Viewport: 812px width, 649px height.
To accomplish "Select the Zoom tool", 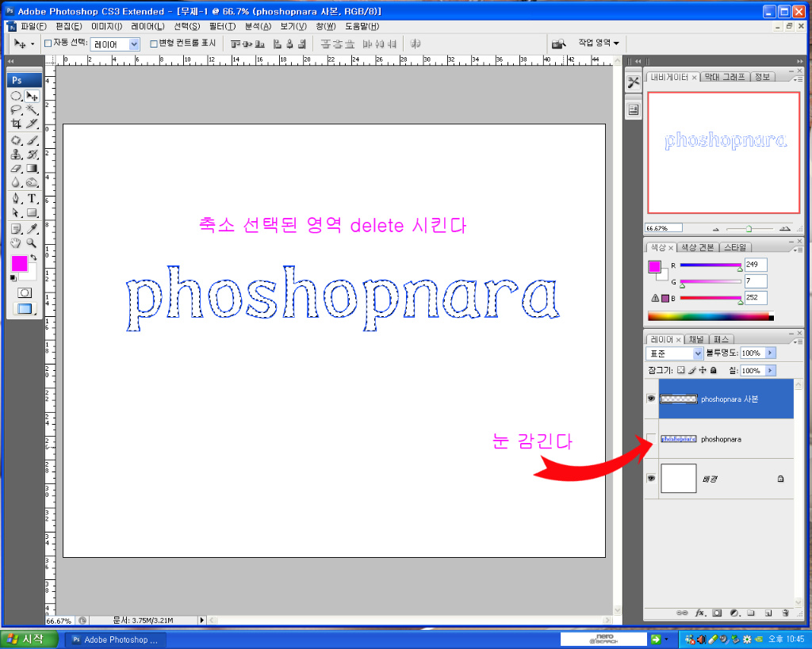I will pyautogui.click(x=32, y=242).
